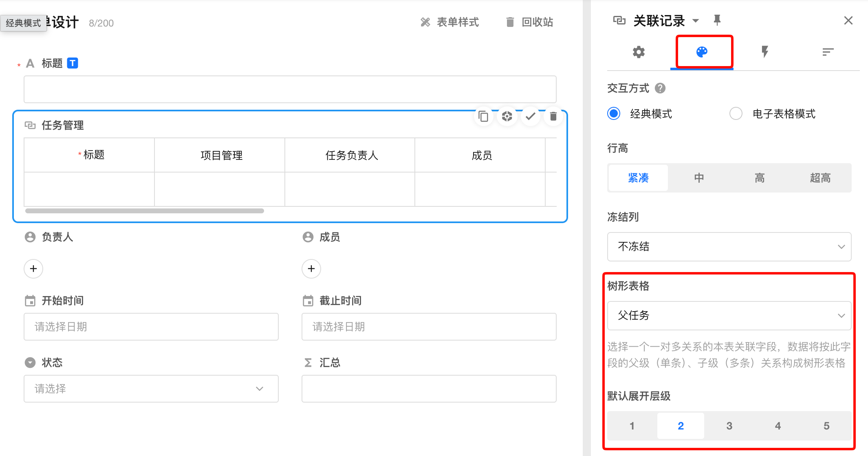
Task: Click the 标题 text input field
Action: tap(290, 89)
